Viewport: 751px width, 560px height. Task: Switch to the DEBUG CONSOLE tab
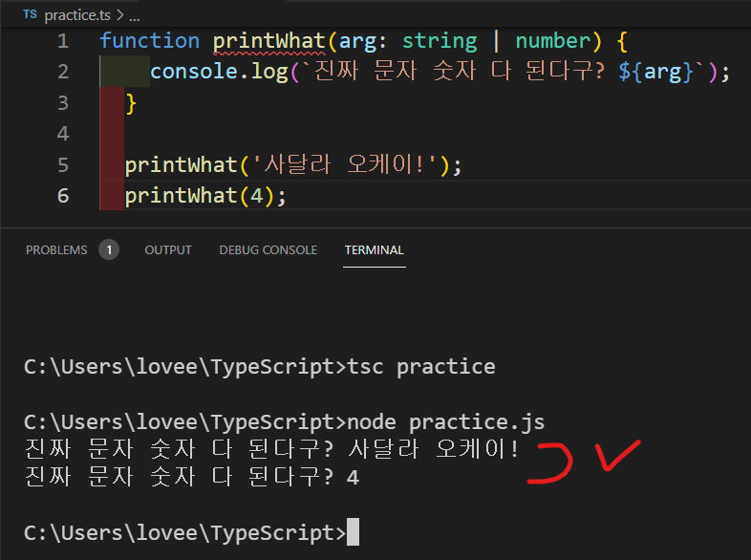[268, 250]
